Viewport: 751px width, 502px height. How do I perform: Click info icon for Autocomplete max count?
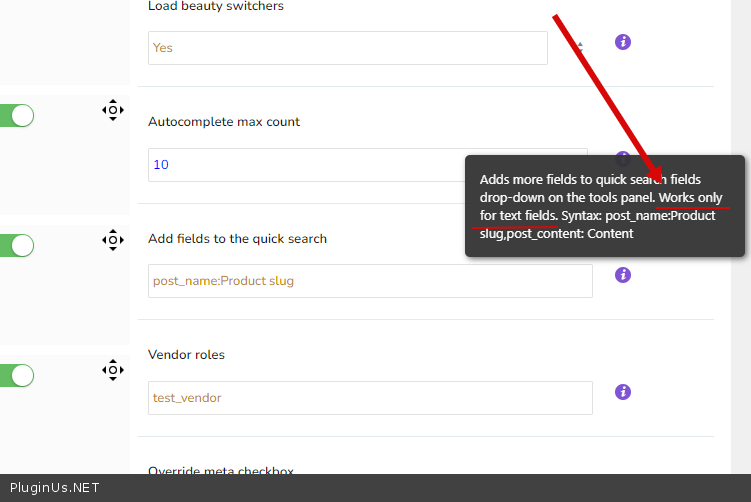(622, 159)
